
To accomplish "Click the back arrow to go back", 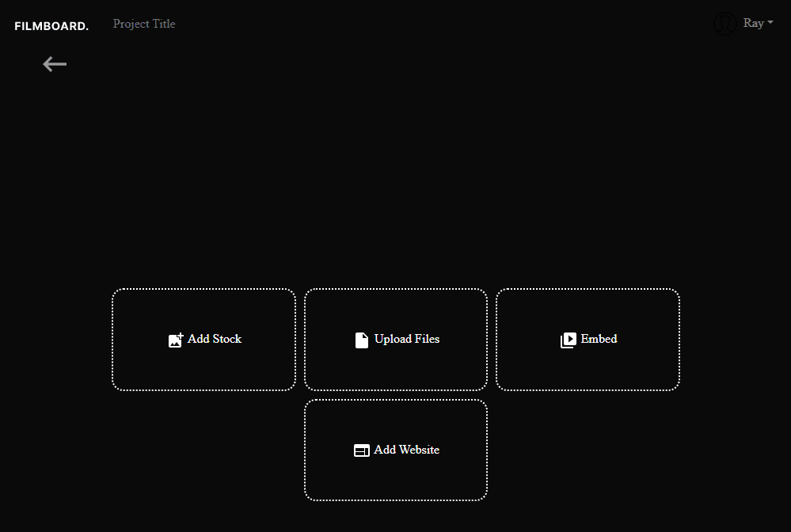I will pos(54,64).
